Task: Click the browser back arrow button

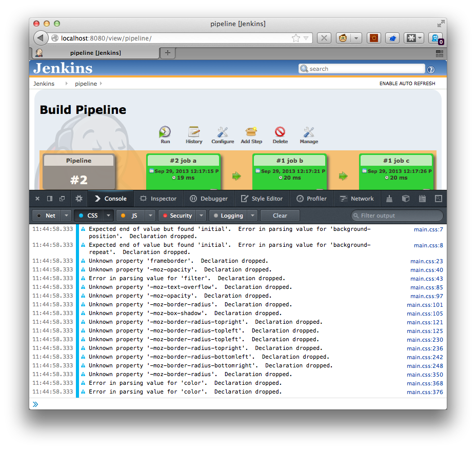Action: point(41,38)
